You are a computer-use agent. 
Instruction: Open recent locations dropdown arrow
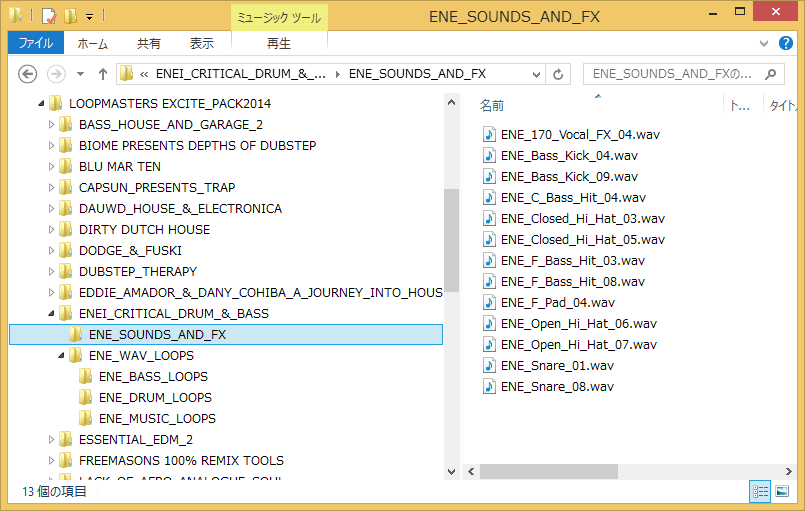click(81, 74)
